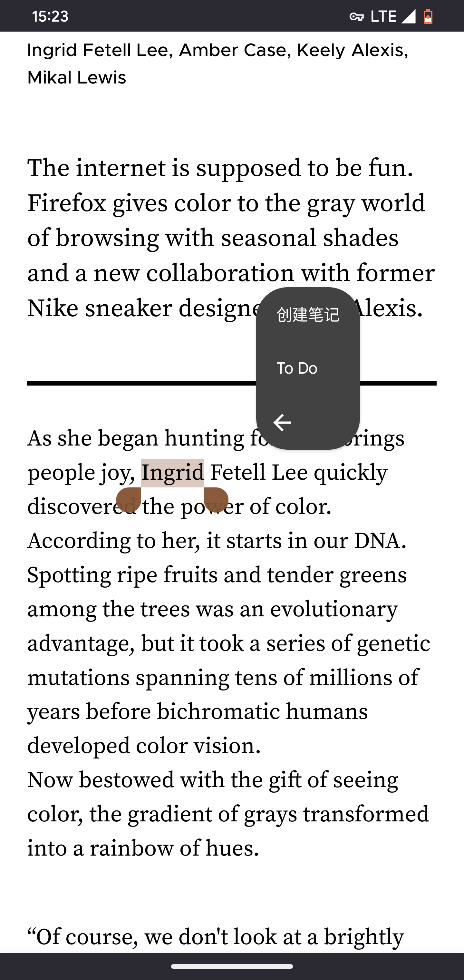Tap the right text selection handle
Viewport: 464px width, 980px height.
216,499
